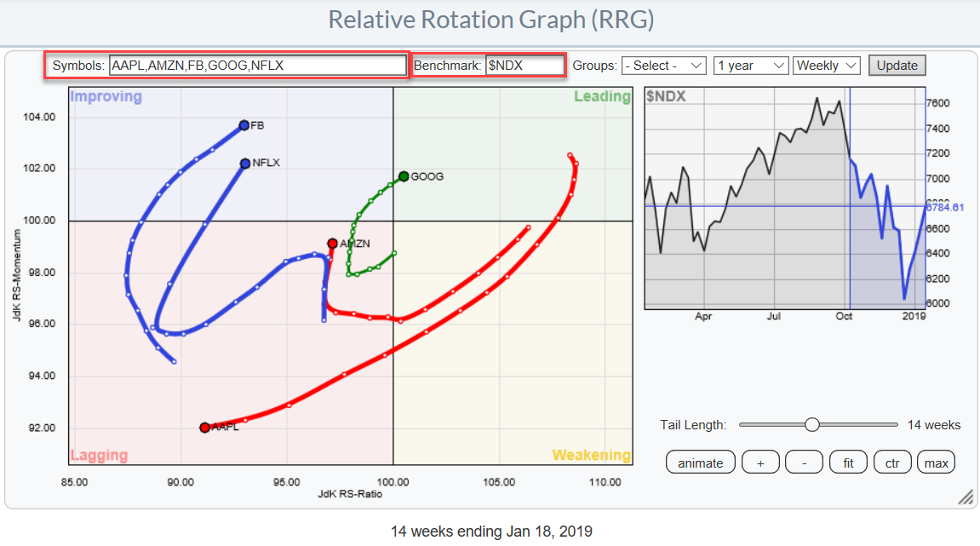This screenshot has height=546, width=980.
Task: Open the Weekly period dropdown
Action: 826,66
